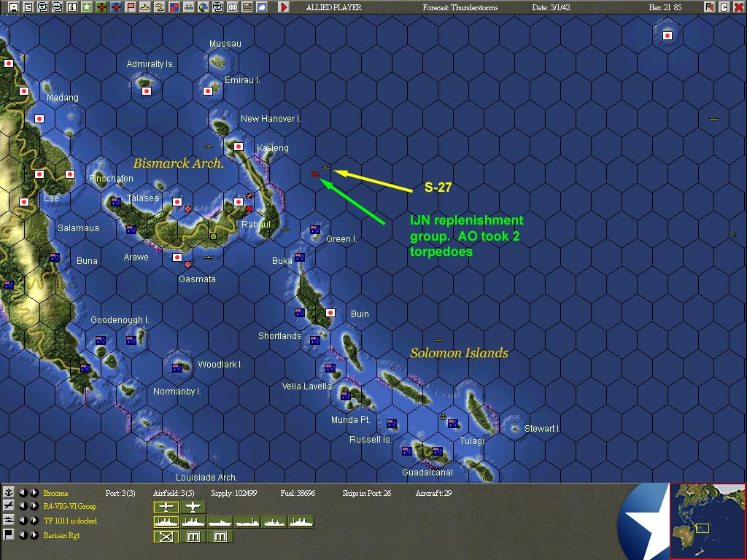747x560 pixels.
Task: Click the ship icon beside TF 1011
Action: (8, 521)
